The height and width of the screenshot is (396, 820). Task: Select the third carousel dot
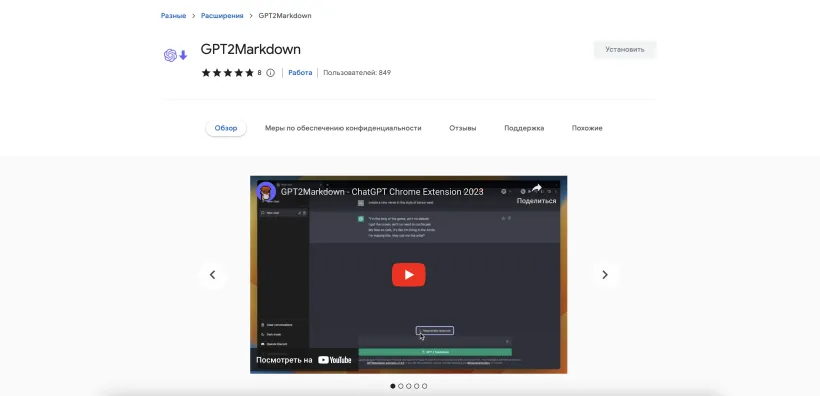point(408,386)
